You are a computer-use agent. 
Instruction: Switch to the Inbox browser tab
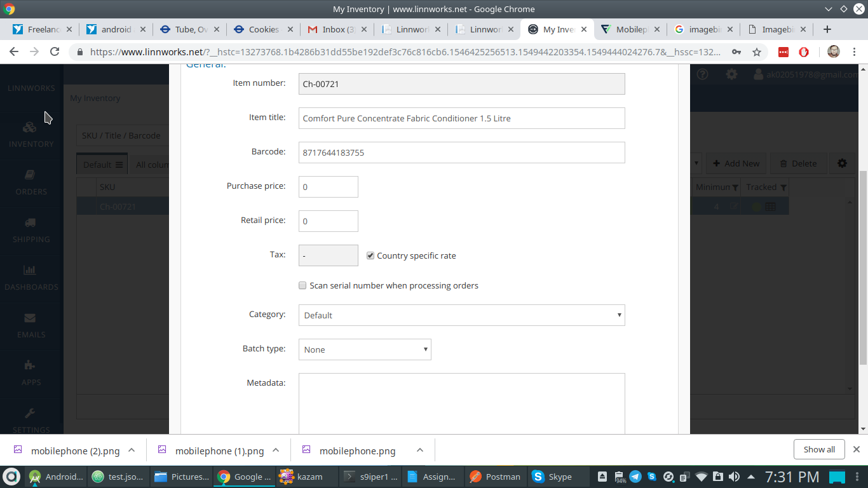point(337,29)
